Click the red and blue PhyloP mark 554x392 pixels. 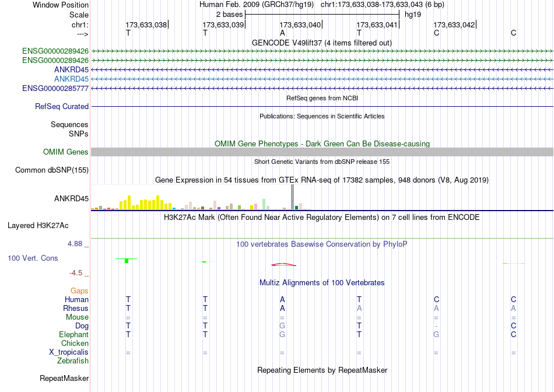pos(283,264)
